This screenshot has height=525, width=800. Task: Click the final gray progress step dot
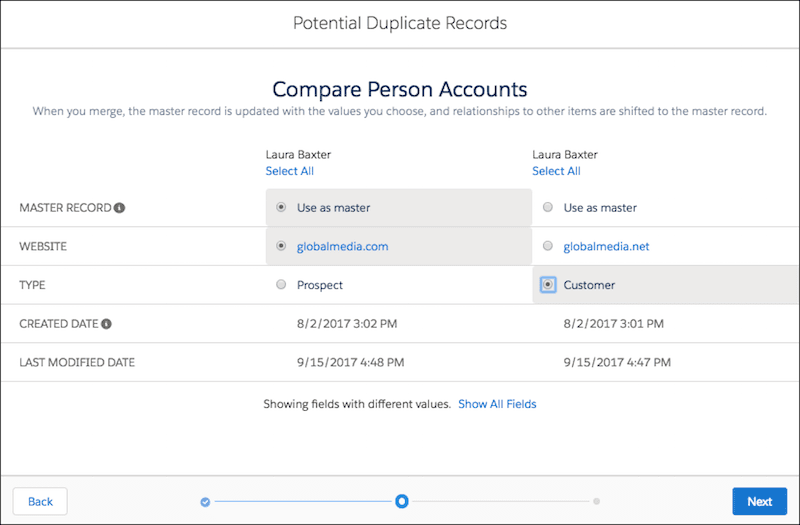coord(596,502)
